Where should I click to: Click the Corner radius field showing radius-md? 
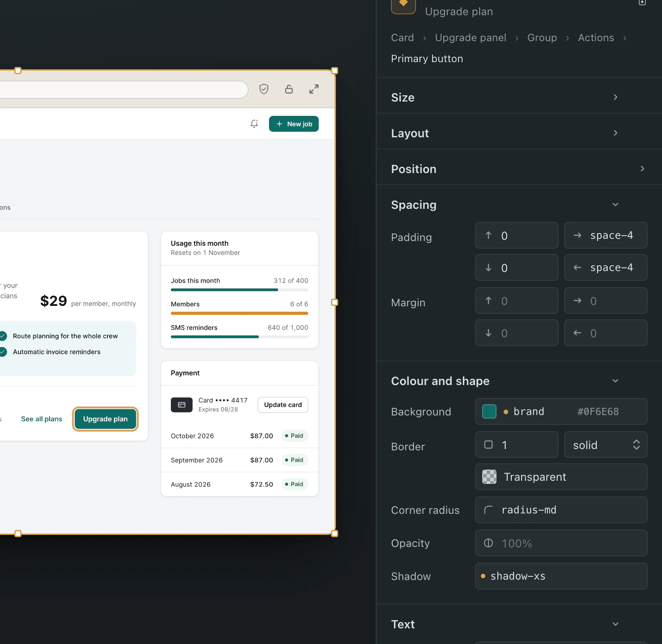[561, 510]
